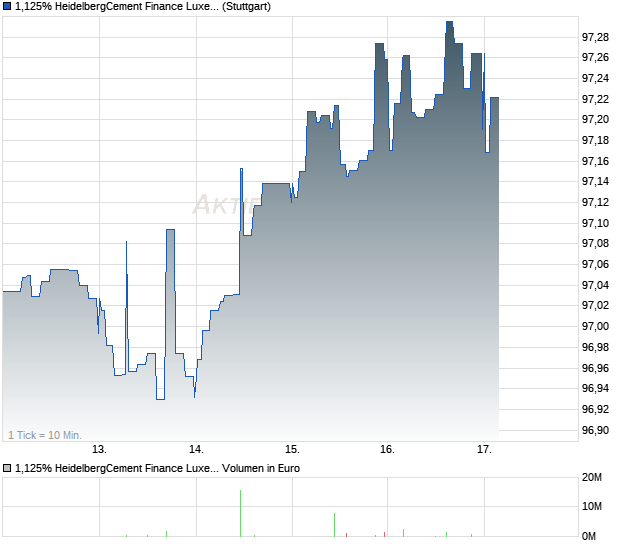
Task: Click the y-axis price label '96,90'
Action: tap(595, 430)
